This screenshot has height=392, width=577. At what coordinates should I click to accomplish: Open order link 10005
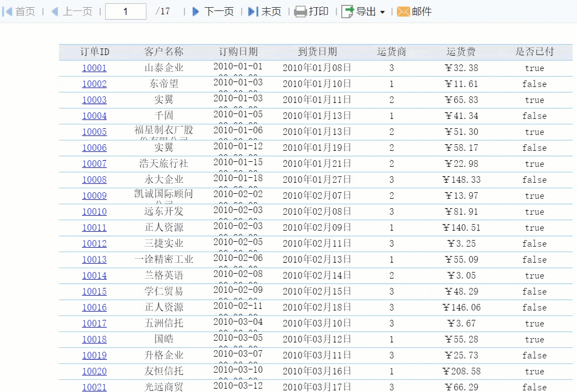click(94, 132)
